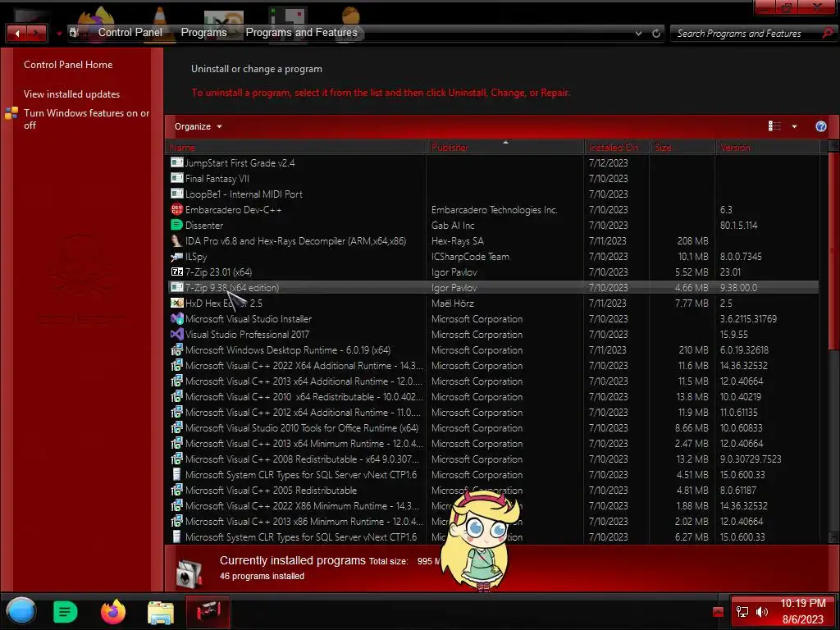Select JumpStart First Grade v2.4 entry

point(492,163)
